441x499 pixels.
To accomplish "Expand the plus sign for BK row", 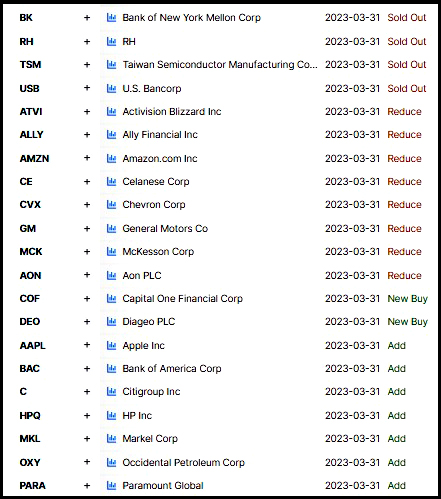I will (87, 17).
